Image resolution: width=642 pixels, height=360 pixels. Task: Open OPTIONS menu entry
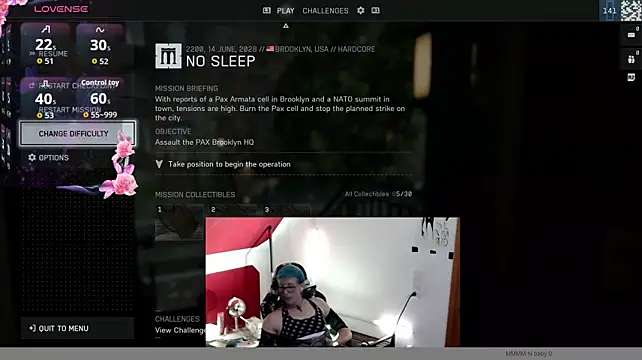pyautogui.click(x=53, y=158)
